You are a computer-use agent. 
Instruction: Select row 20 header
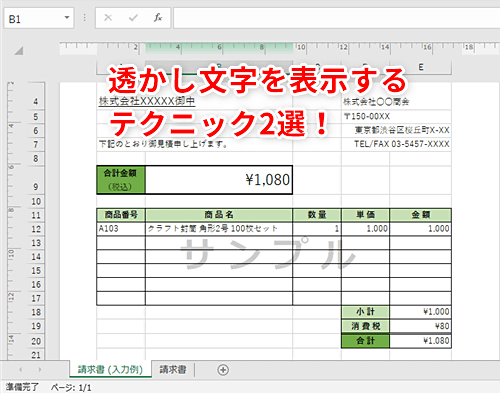36,341
